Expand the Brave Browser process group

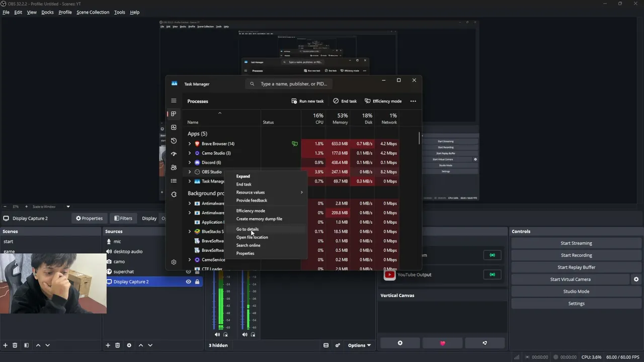[190, 144]
